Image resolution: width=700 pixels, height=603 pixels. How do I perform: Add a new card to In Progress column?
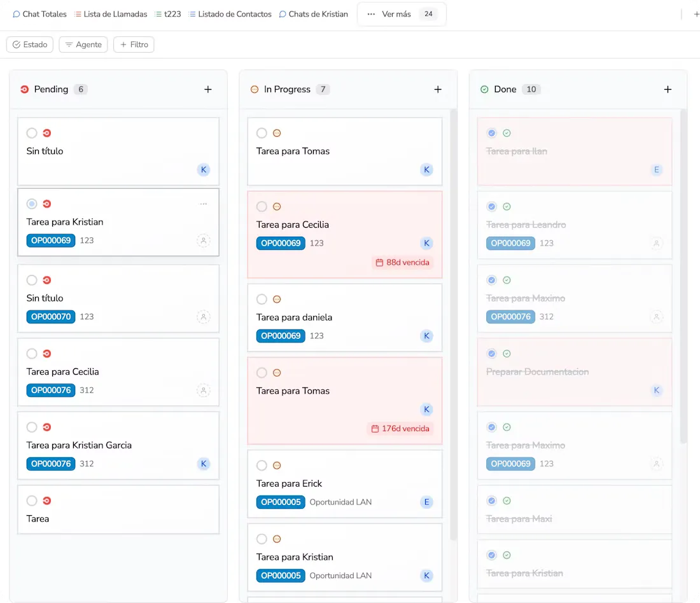(x=437, y=90)
